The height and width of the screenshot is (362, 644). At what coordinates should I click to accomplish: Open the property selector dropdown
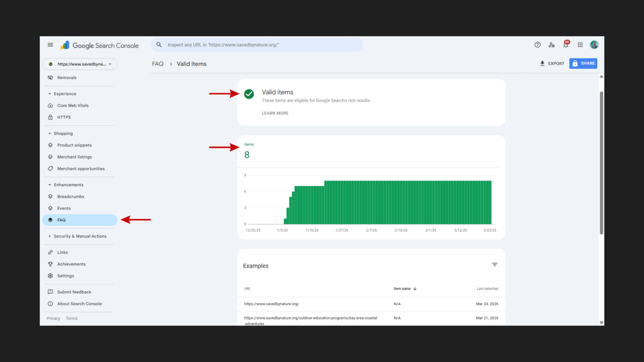[80, 64]
